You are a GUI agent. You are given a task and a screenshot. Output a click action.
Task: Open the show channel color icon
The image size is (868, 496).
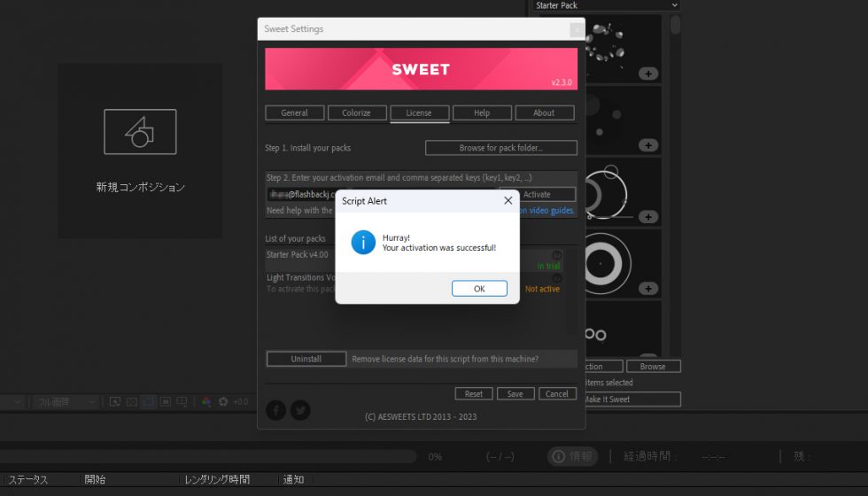click(x=206, y=402)
